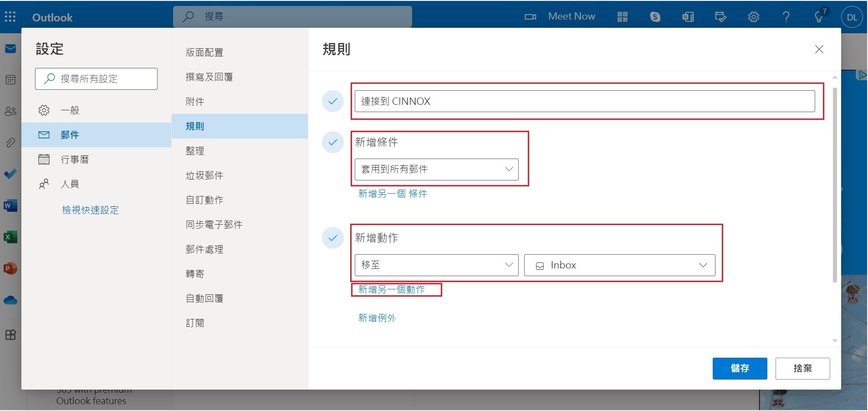Screen dimensions: 868x411
Task: Open the 行事曆 settings category
Action: point(75,159)
